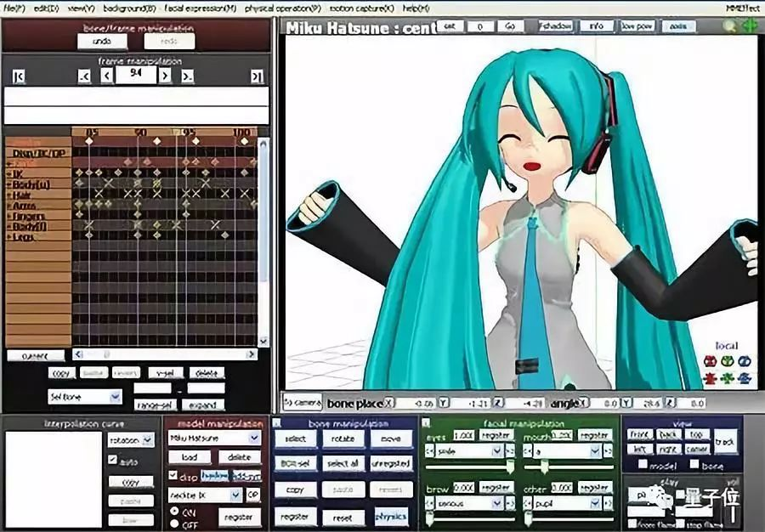
Task: Select next other morph arrow
Action: tap(608, 503)
